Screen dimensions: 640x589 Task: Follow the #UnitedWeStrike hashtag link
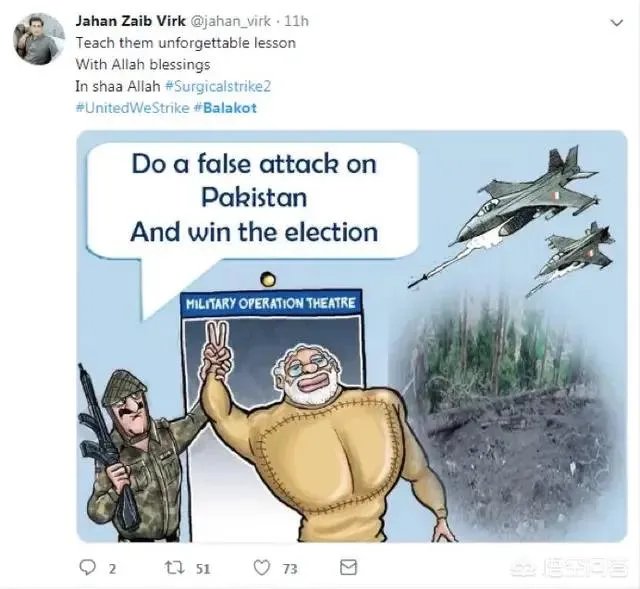(132, 108)
